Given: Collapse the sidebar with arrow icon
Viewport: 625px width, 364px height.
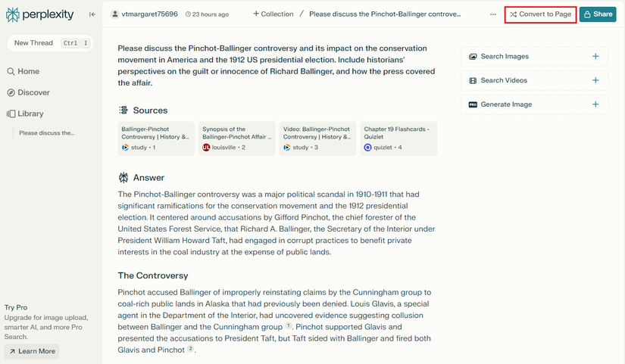Looking at the screenshot, I should click(x=92, y=14).
